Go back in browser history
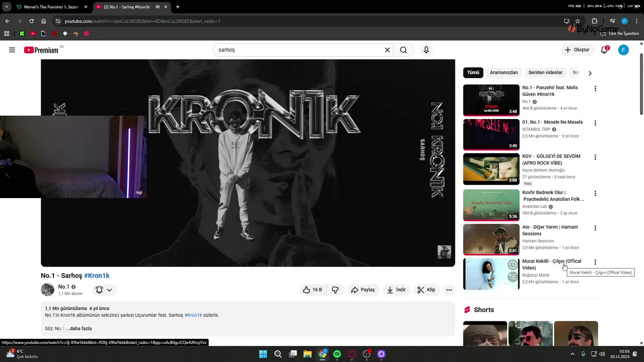The width and height of the screenshot is (644, 362). [x=7, y=21]
